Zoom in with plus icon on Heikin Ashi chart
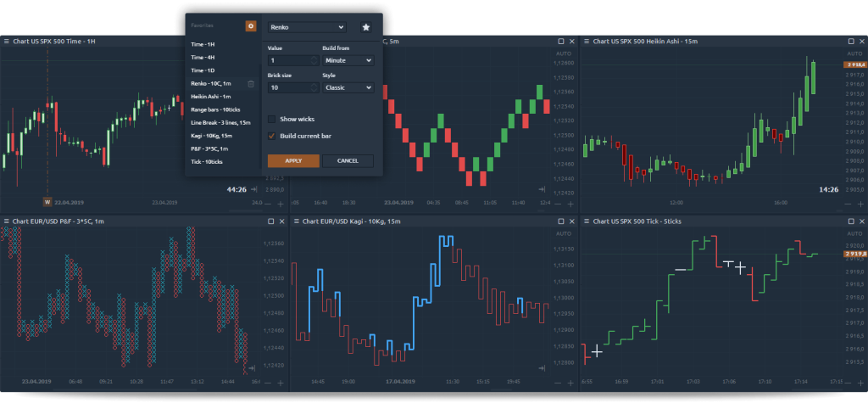Screen dimensions: 868x403 tap(861, 204)
